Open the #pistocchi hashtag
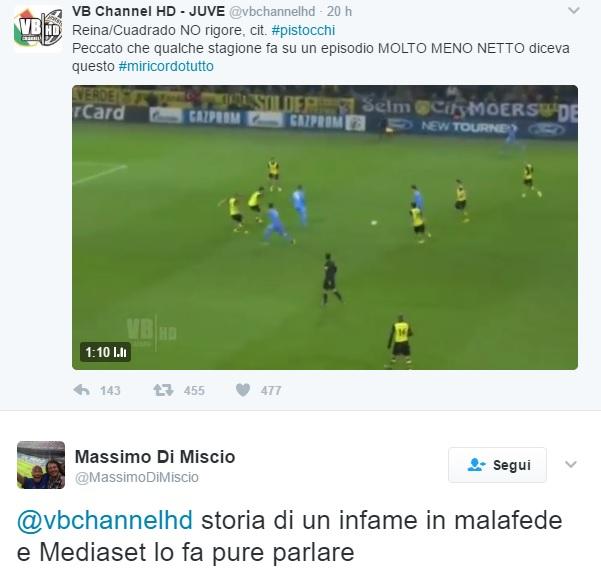 click(303, 30)
